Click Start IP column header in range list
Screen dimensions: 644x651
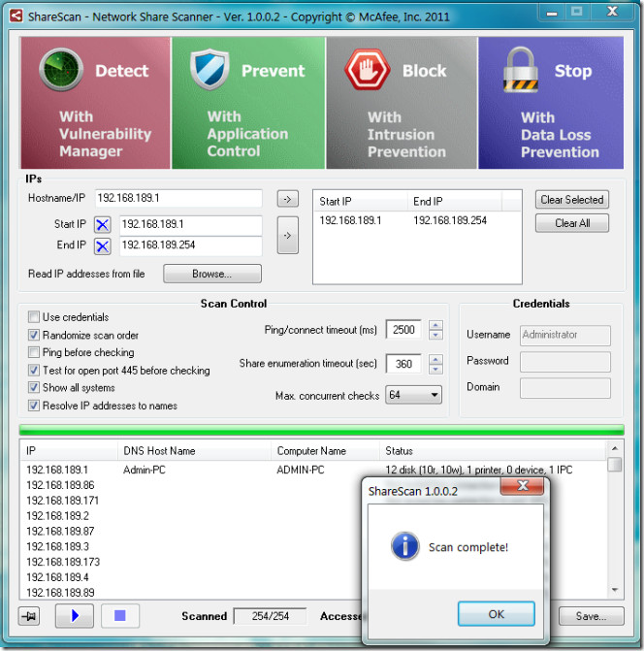tap(360, 202)
